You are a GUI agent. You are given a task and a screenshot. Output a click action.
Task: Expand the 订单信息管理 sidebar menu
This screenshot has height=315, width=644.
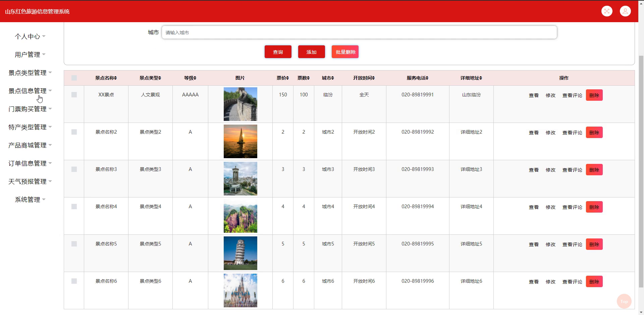click(30, 163)
